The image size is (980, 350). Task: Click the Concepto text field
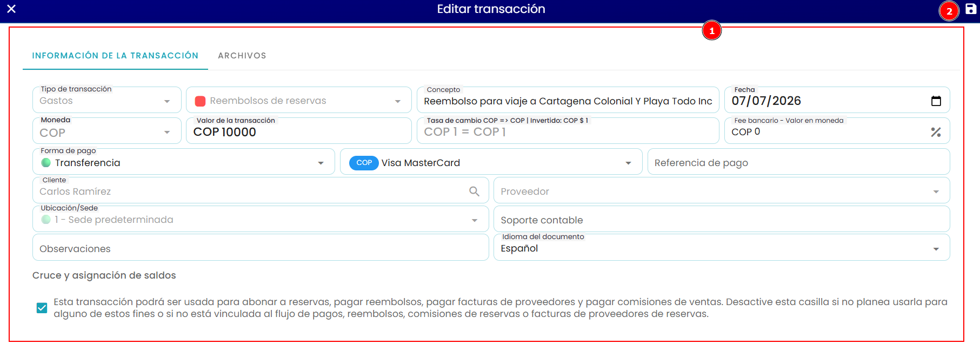pos(568,101)
